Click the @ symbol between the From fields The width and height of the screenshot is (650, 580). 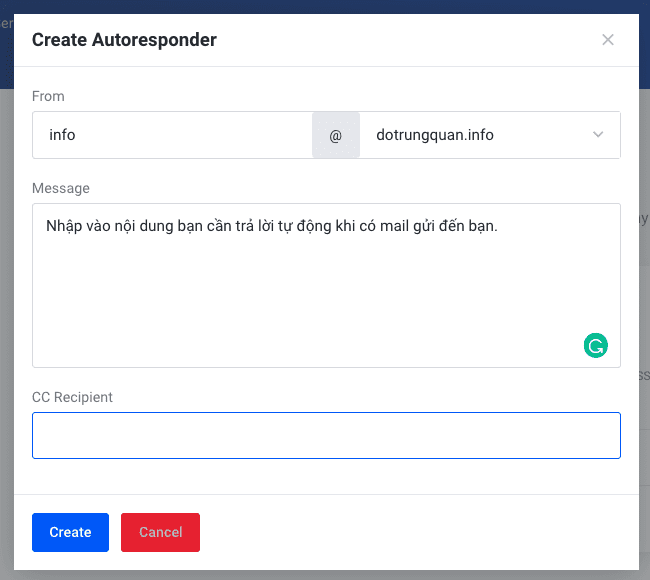[336, 135]
